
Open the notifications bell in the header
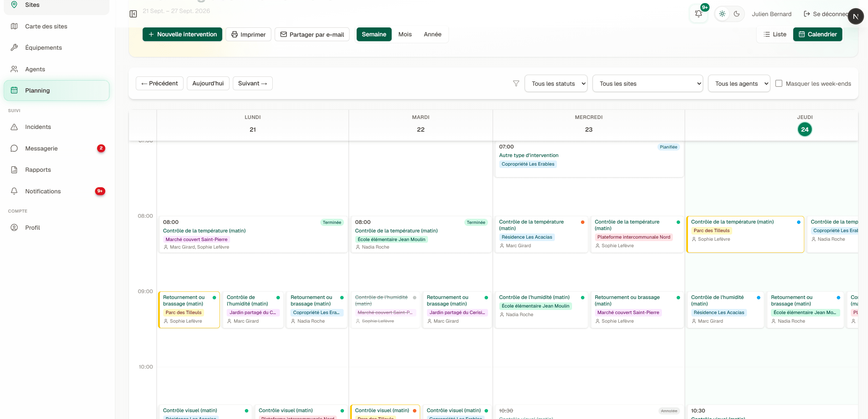(x=698, y=14)
